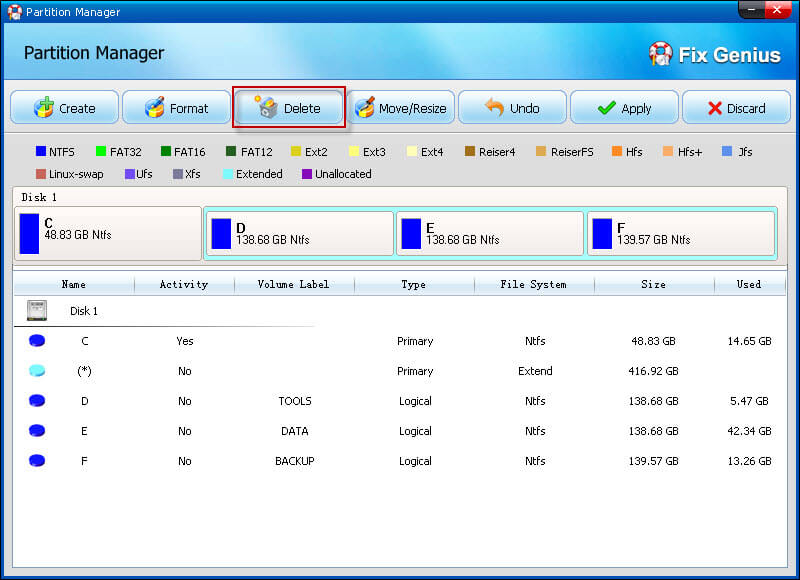Click the FAT32 green legend swatch

coord(101,151)
